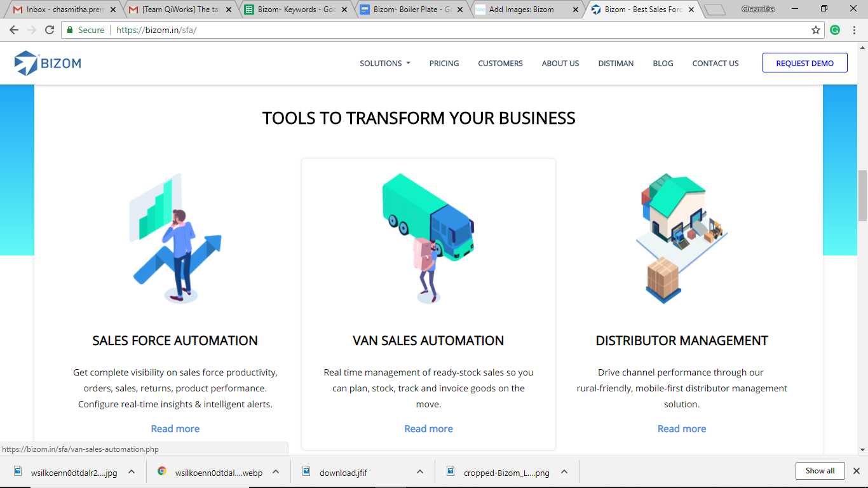Go to Customers in the navigation
The height and width of the screenshot is (488, 868).
coord(500,64)
